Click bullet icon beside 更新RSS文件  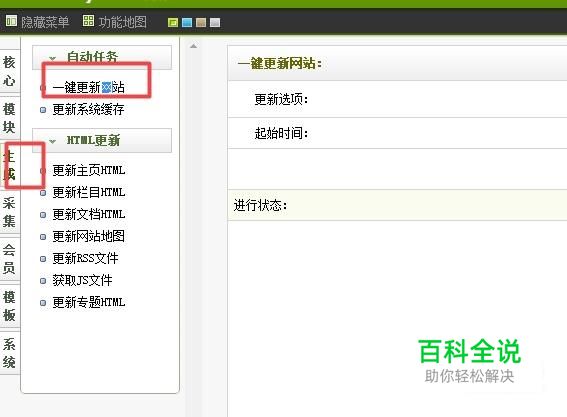43,259
